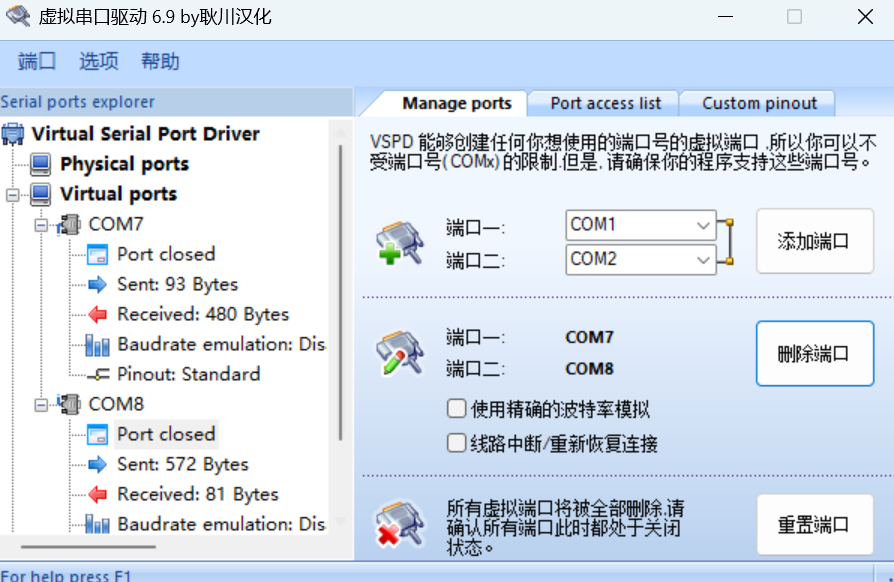Enable 线路中断/重新恢复连接 checkbox
This screenshot has width=894, height=582.
tap(457, 443)
